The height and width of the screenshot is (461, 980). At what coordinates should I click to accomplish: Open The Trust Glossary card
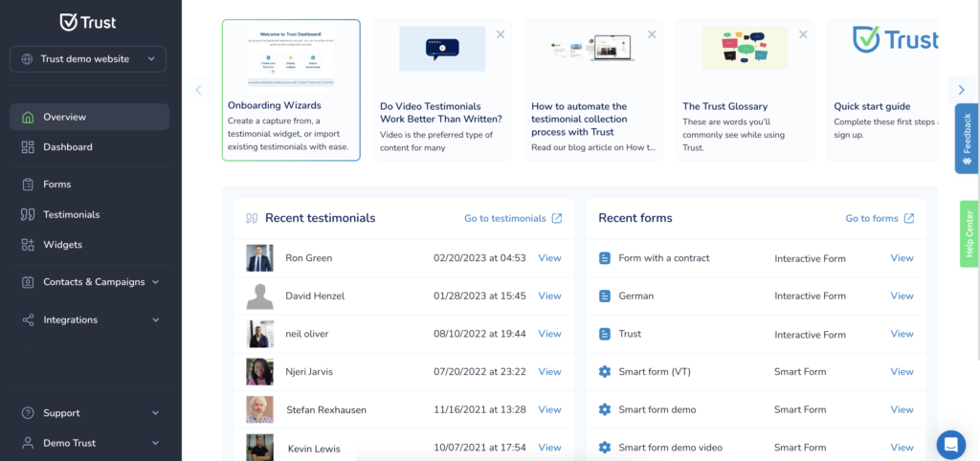[x=745, y=90]
